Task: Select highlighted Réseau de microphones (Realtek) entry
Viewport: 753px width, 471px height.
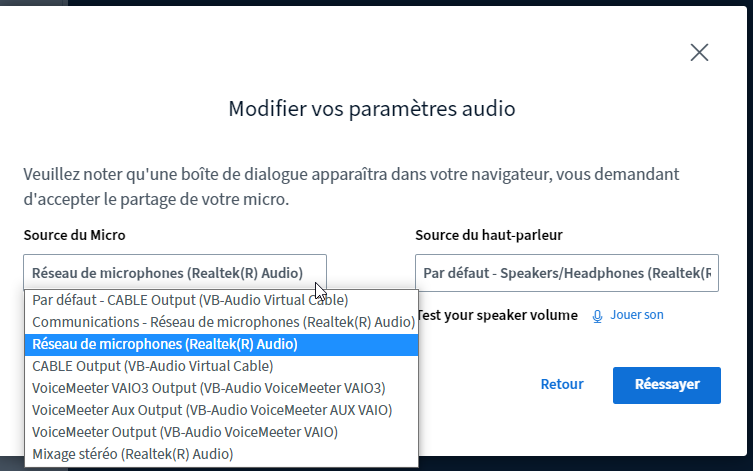Action: (221, 344)
